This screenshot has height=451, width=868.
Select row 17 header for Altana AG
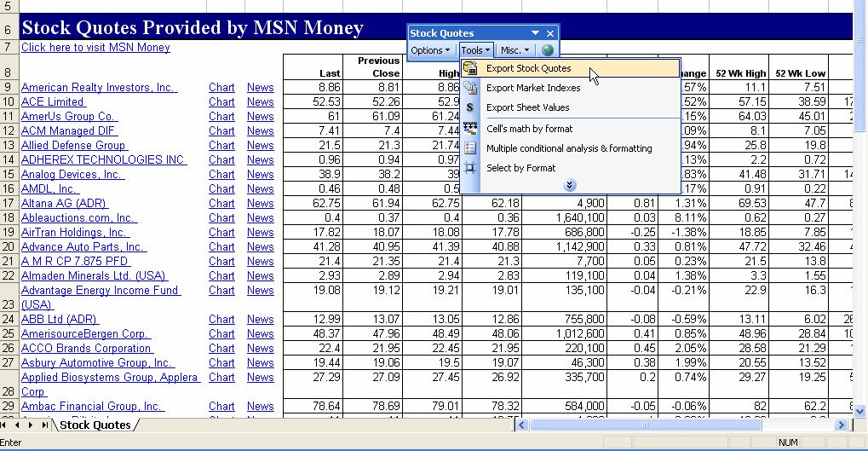9,204
